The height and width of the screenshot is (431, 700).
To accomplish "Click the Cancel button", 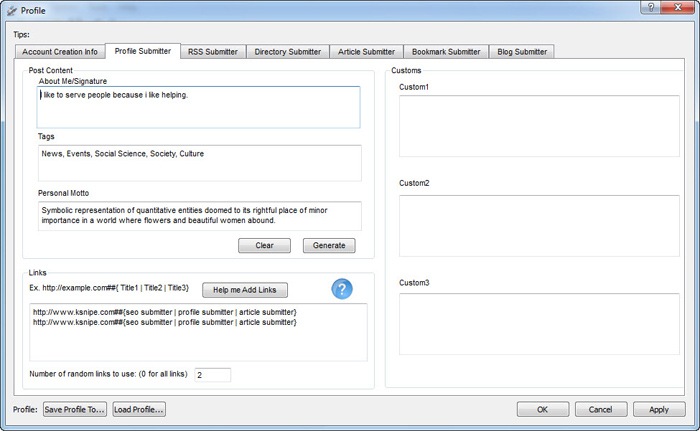I will tap(601, 410).
